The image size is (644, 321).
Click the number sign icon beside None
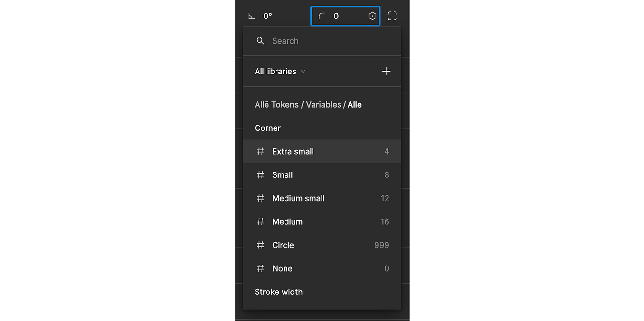pyautogui.click(x=260, y=268)
